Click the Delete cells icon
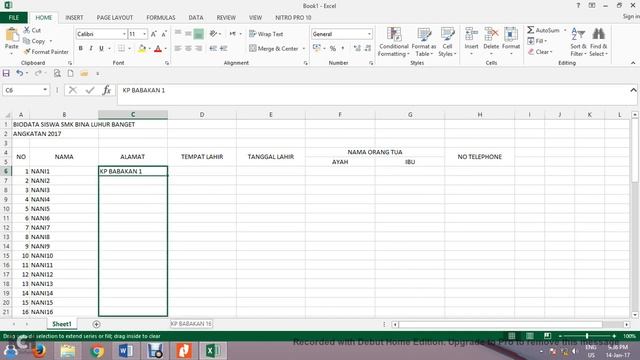Image resolution: width=640 pixels, height=360 pixels. point(491,34)
